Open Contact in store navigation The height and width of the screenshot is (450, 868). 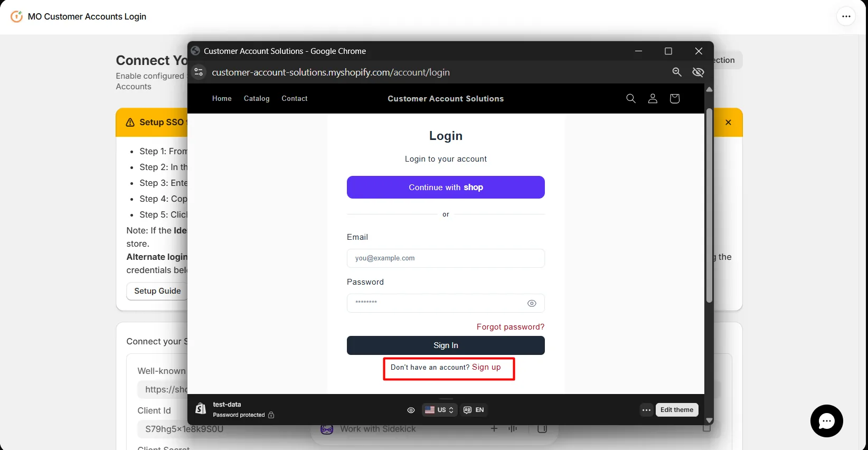point(295,99)
